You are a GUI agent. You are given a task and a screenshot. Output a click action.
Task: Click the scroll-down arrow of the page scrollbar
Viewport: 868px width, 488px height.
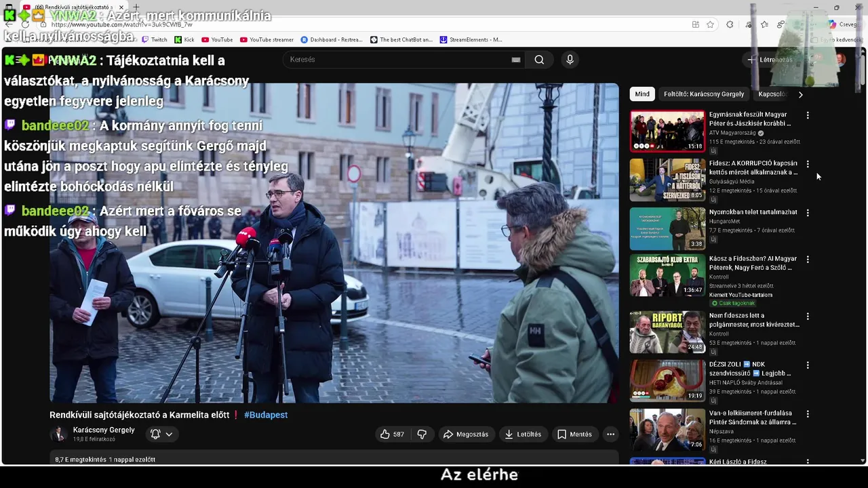(863, 461)
